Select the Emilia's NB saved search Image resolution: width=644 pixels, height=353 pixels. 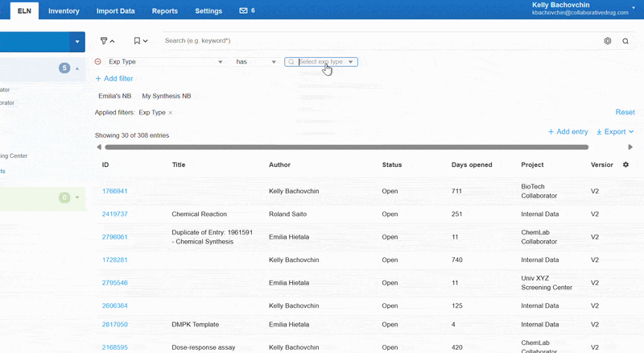click(x=114, y=96)
